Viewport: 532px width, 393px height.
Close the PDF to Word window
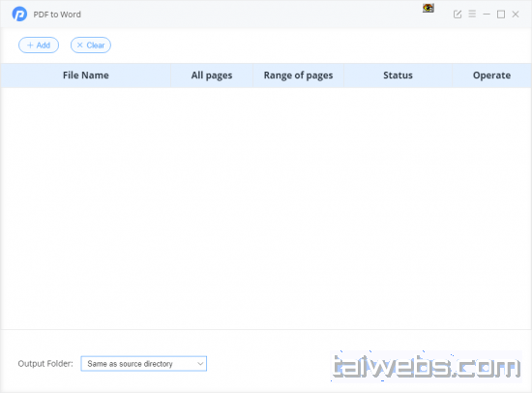[516, 15]
